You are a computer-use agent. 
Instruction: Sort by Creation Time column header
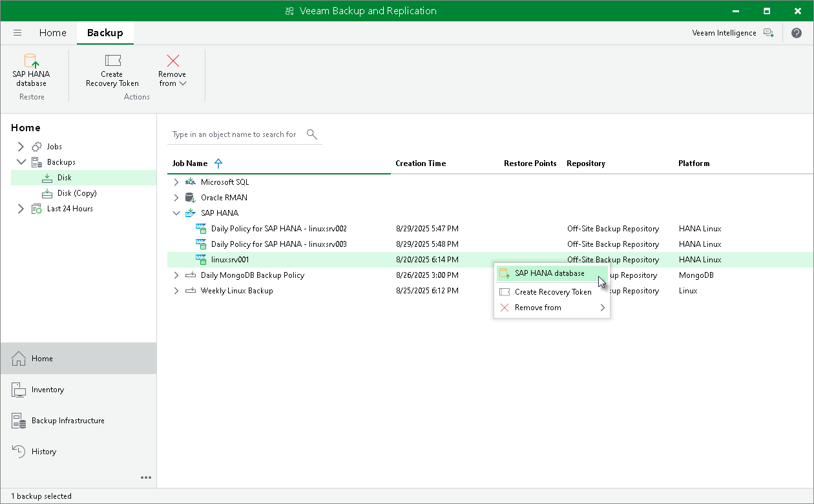(x=421, y=163)
